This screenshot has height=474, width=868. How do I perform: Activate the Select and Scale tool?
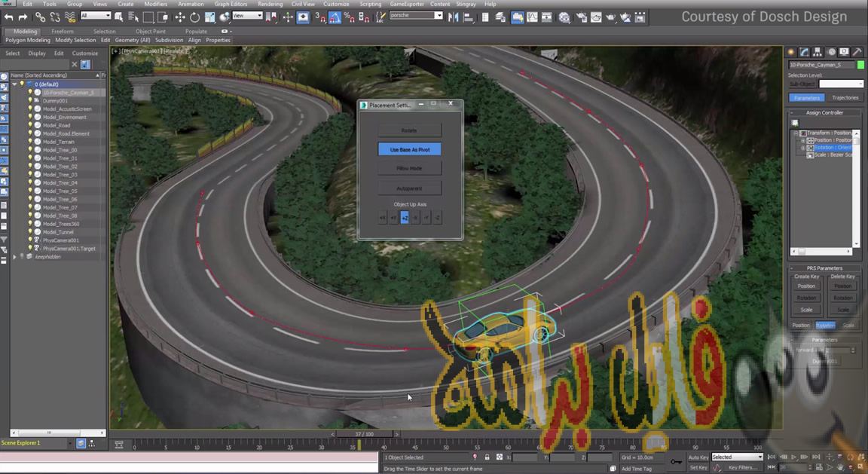[x=209, y=17]
